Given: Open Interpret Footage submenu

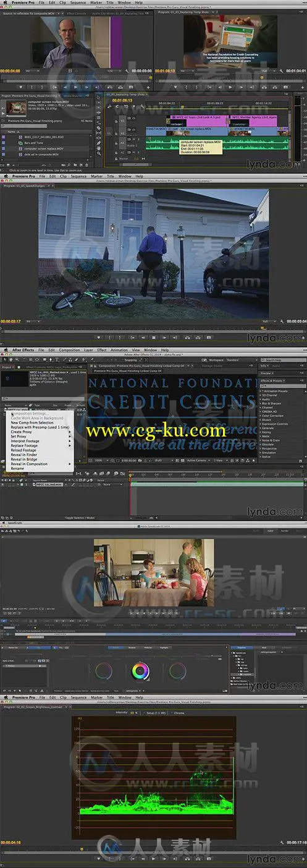Looking at the screenshot, I should (x=40, y=441).
